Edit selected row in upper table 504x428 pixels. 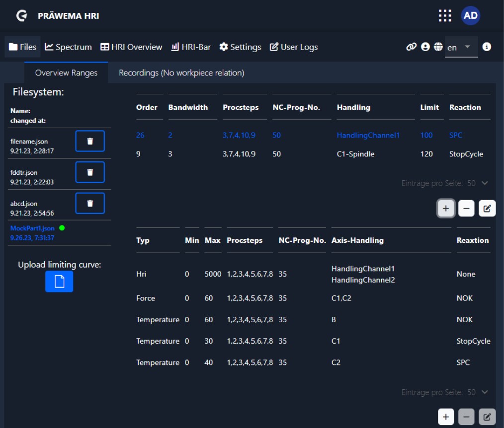tap(487, 209)
